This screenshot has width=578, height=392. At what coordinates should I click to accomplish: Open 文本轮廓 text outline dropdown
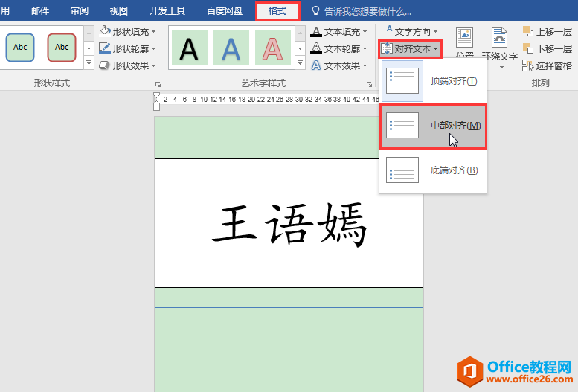338,48
